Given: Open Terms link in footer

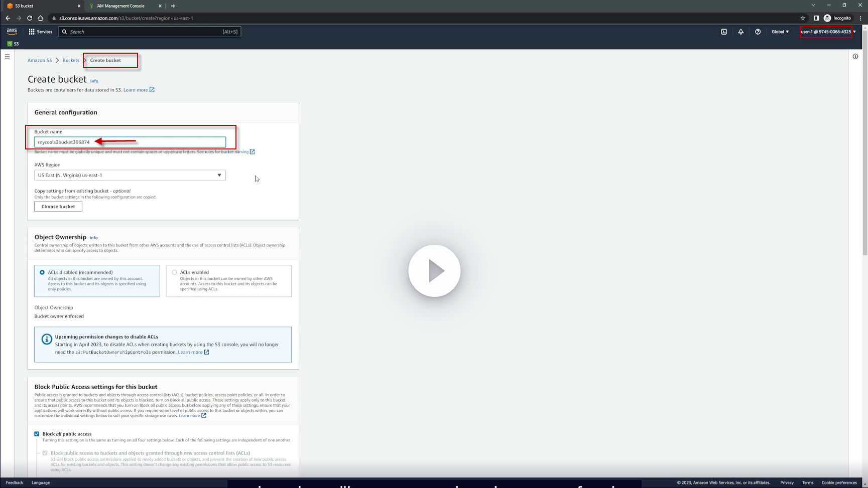Looking at the screenshot, I should click(808, 482).
